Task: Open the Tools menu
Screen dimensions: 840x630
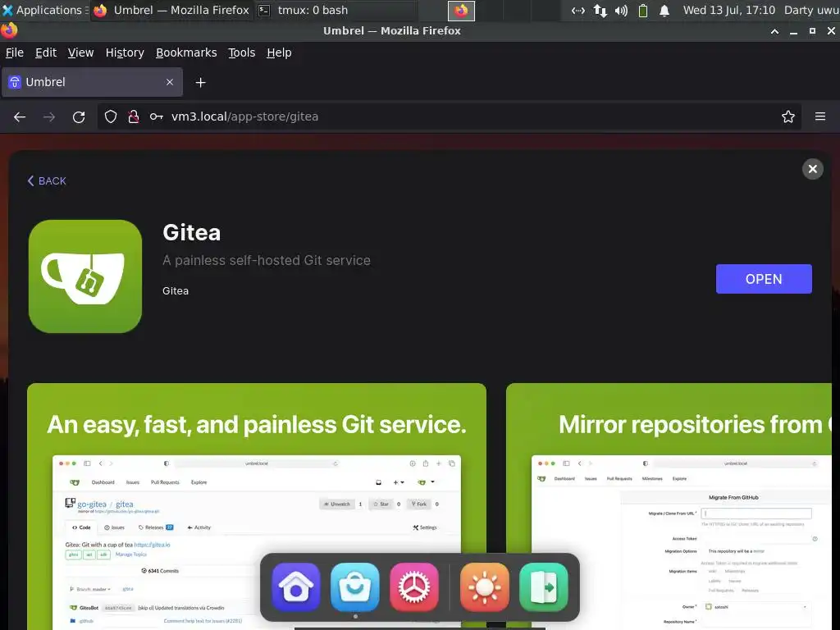Action: tap(242, 52)
